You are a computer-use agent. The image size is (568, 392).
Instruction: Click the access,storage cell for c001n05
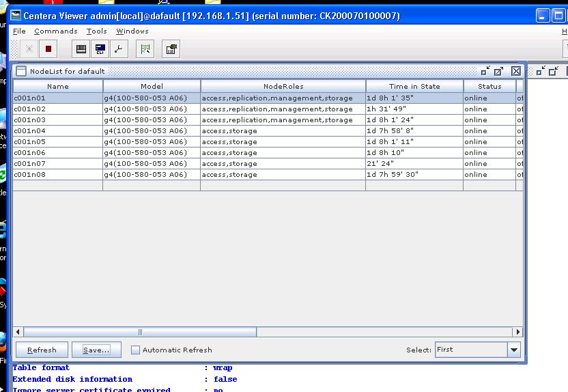click(283, 141)
